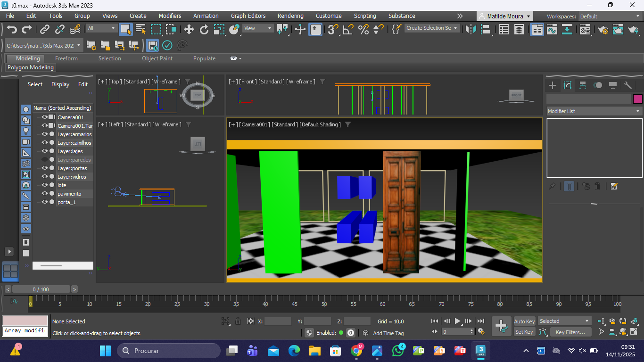Viewport: 644px width, 362px height.
Task: Open the Modify command panel
Action: (568, 85)
